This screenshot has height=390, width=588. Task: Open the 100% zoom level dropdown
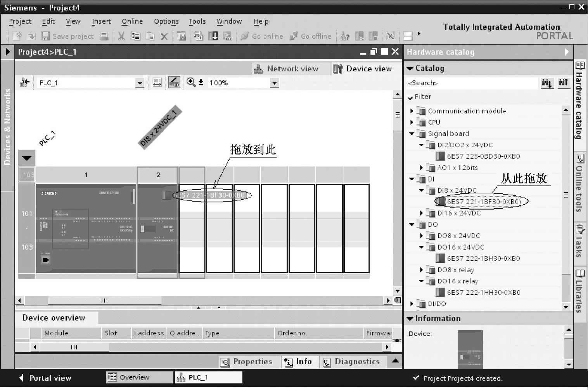[x=274, y=83]
